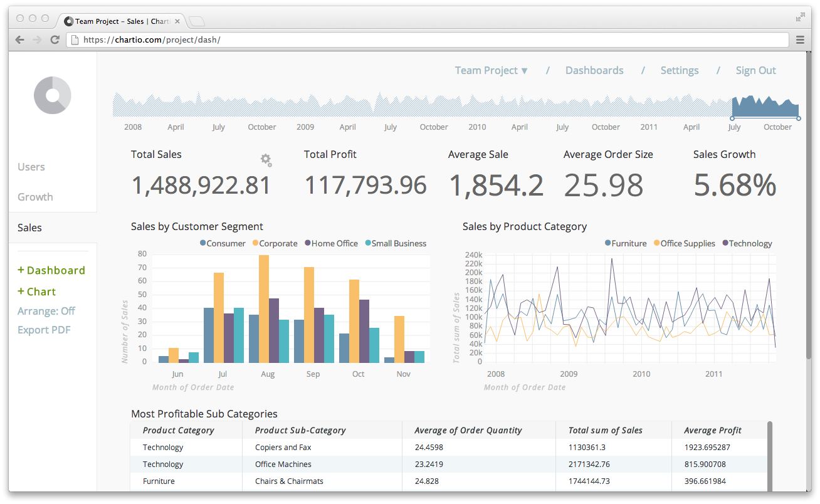Click the Average Order Size value 25.98

click(604, 185)
